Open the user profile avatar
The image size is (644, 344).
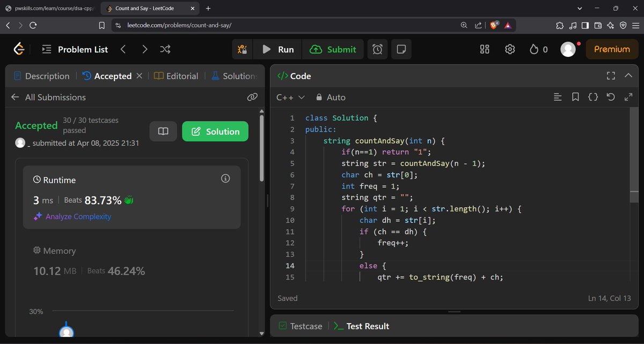(568, 49)
